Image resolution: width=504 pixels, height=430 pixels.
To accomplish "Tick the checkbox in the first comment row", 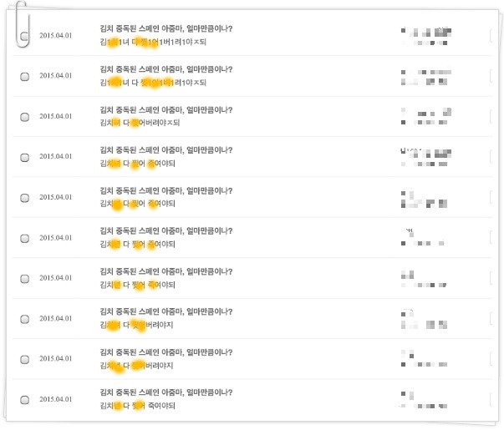I will point(25,36).
